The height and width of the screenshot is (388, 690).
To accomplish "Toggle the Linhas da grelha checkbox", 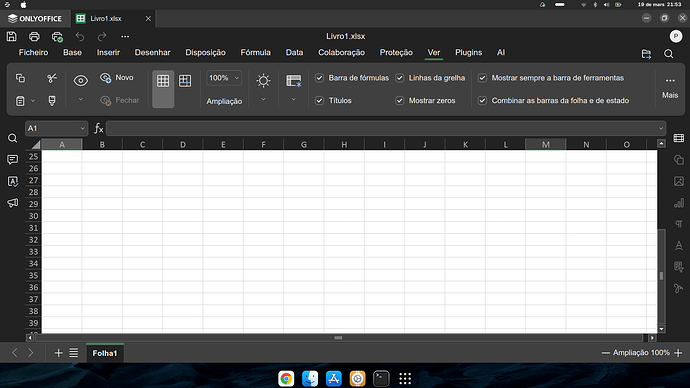I will point(400,78).
